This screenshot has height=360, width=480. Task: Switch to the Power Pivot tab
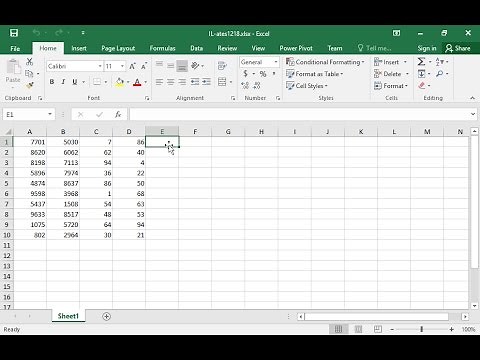click(296, 48)
